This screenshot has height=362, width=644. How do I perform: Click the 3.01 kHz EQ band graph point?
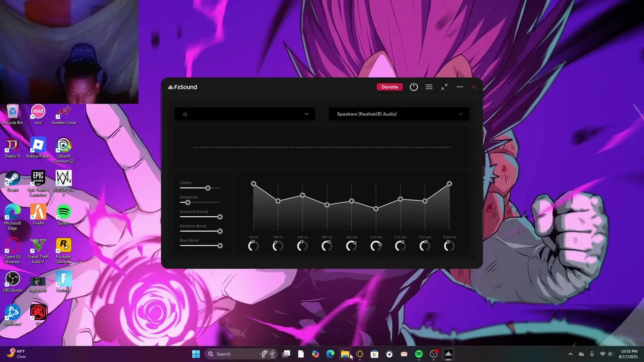tap(376, 209)
